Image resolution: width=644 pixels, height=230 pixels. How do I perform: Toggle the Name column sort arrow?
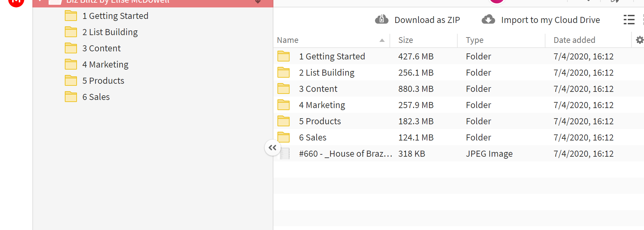pos(382,40)
